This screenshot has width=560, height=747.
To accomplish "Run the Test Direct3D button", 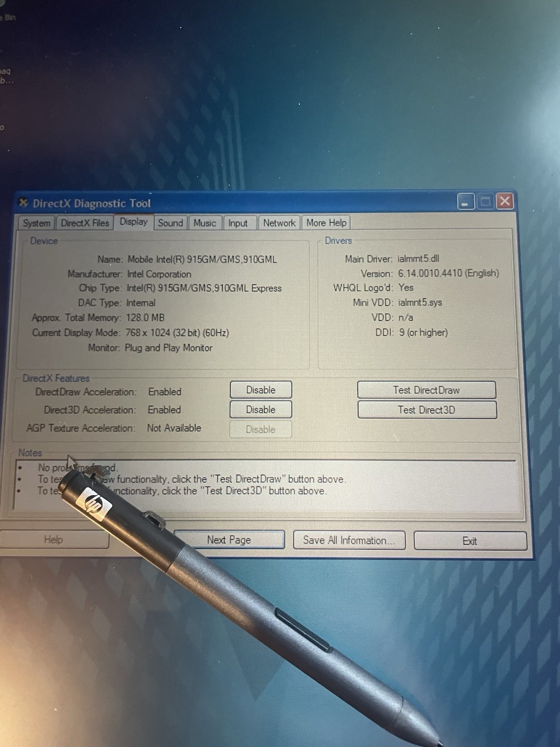I will 427,409.
